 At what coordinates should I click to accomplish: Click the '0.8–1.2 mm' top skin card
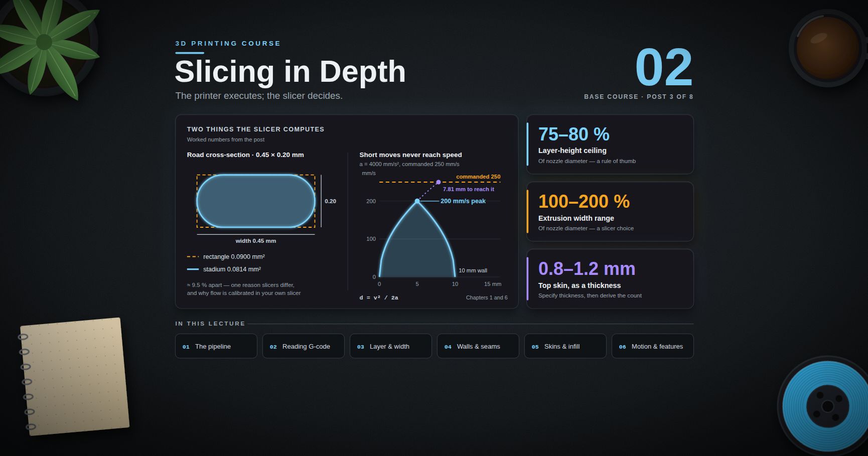(610, 279)
